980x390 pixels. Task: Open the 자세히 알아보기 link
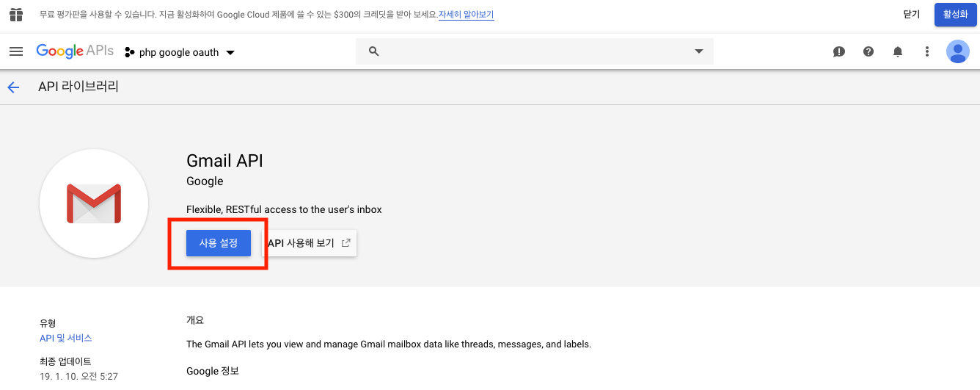click(x=467, y=15)
